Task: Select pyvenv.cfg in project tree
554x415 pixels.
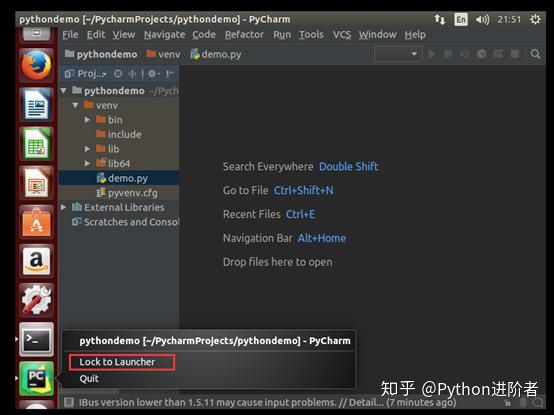Action: 119,193
